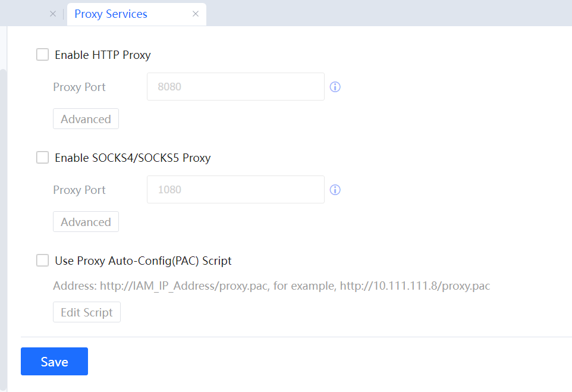Click the 'Enable HTTP Proxy' label text

click(102, 55)
